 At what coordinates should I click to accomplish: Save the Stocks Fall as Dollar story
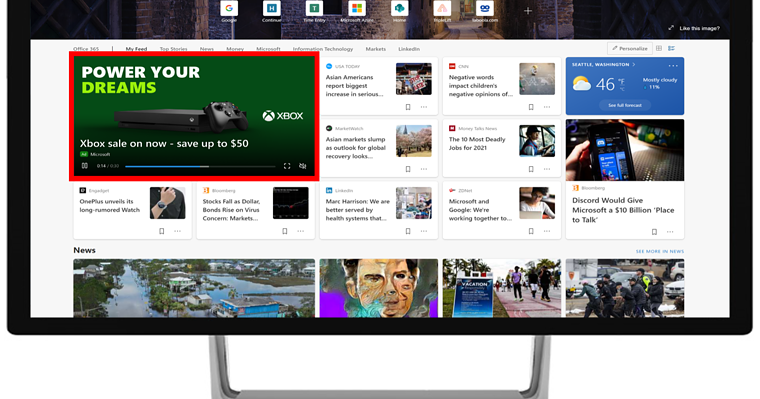285,231
